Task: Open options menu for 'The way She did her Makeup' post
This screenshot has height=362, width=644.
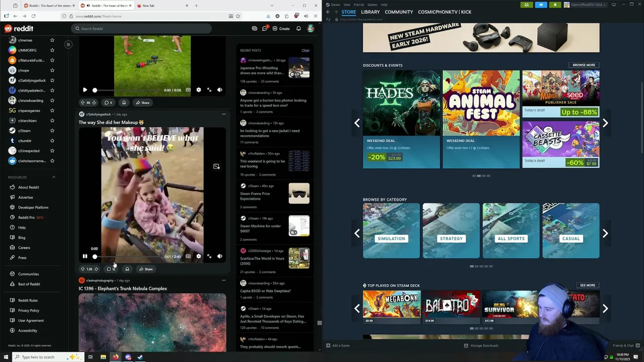Action: coord(224,114)
